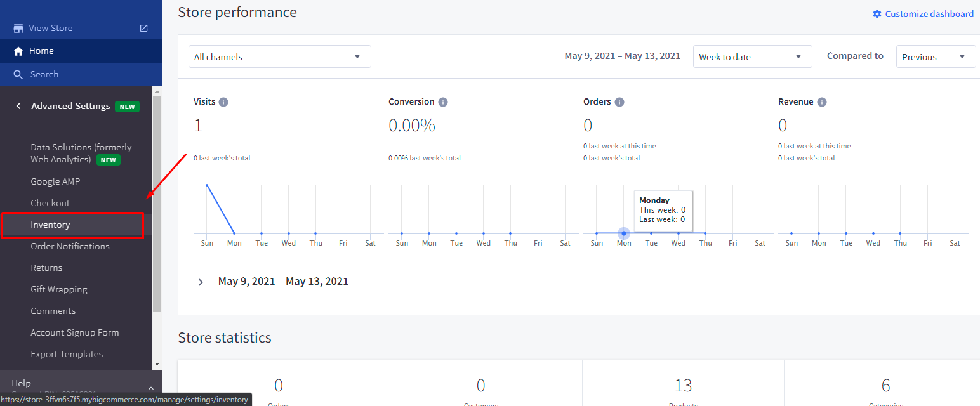
Task: Expand the May 9 – May 13 date row
Action: point(201,282)
